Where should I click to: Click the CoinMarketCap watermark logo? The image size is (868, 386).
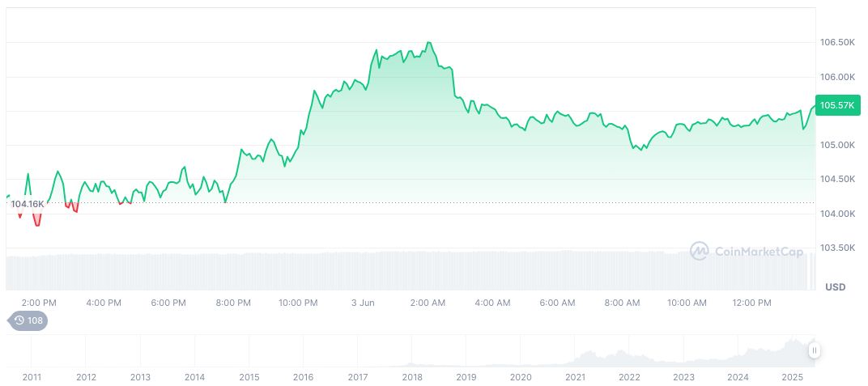(x=699, y=252)
